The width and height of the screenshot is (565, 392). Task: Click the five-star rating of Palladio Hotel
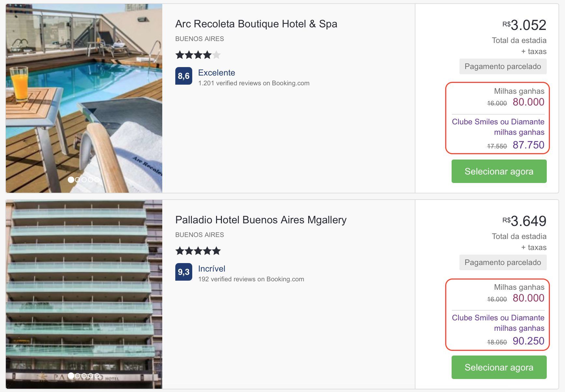(198, 251)
